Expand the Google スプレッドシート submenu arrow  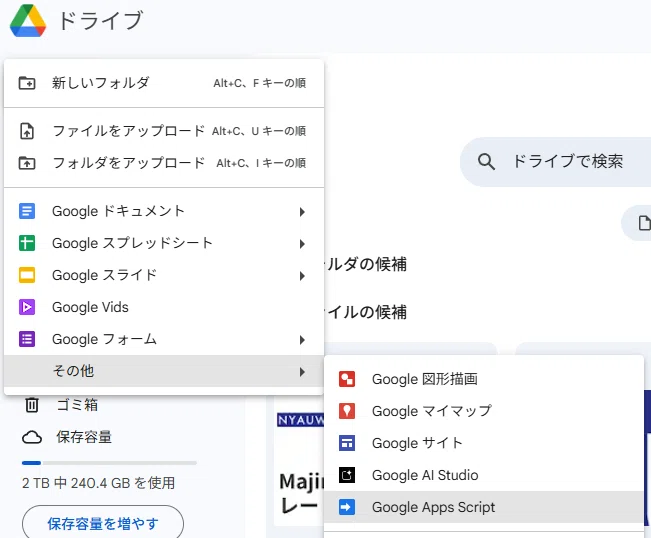tap(302, 244)
